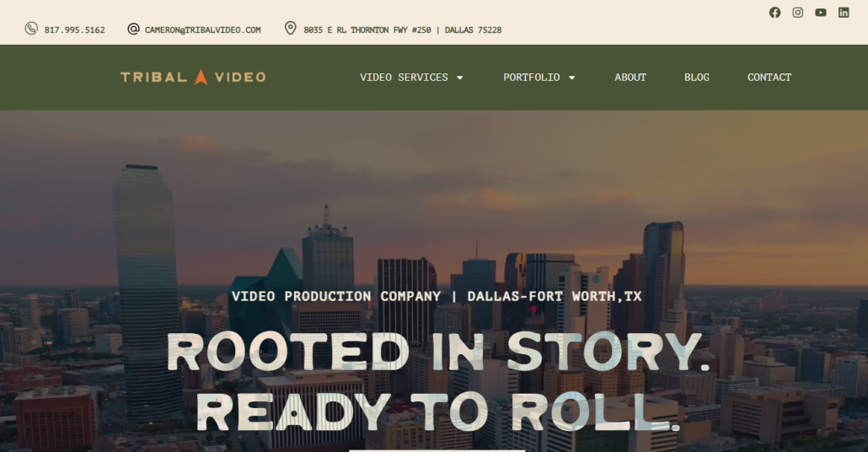Go to the About page
Screen dimensions: 868x452
tap(630, 77)
